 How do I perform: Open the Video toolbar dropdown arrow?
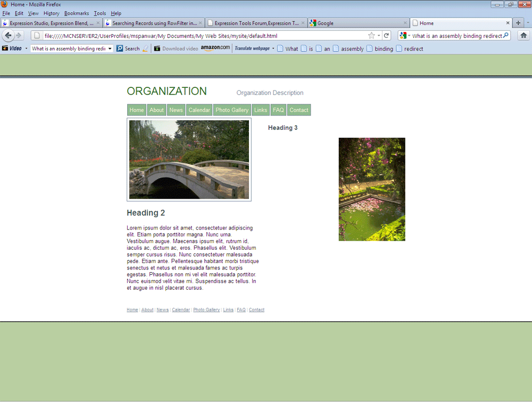26,48
